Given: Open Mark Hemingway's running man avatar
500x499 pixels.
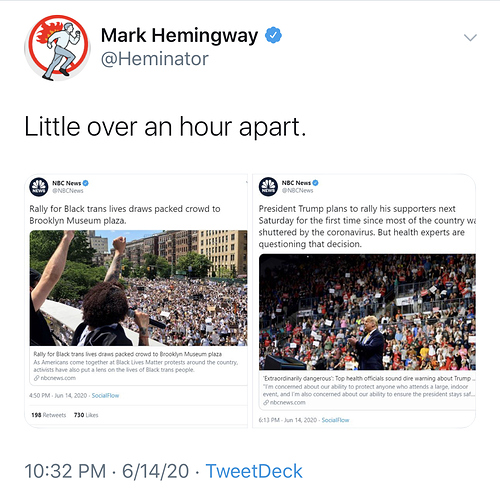Looking at the screenshot, I should [x=58, y=47].
